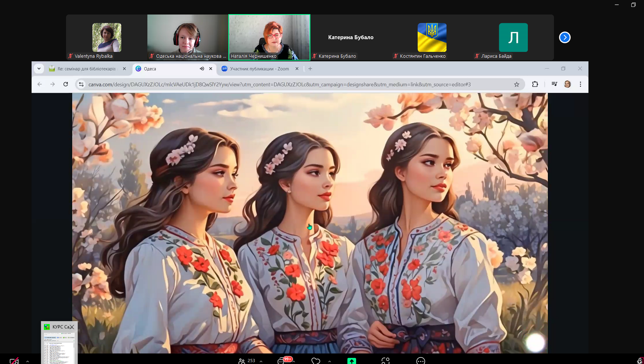Viewport: 644px width, 364px height.
Task: Open Chrome tab search dropdown
Action: click(x=39, y=69)
